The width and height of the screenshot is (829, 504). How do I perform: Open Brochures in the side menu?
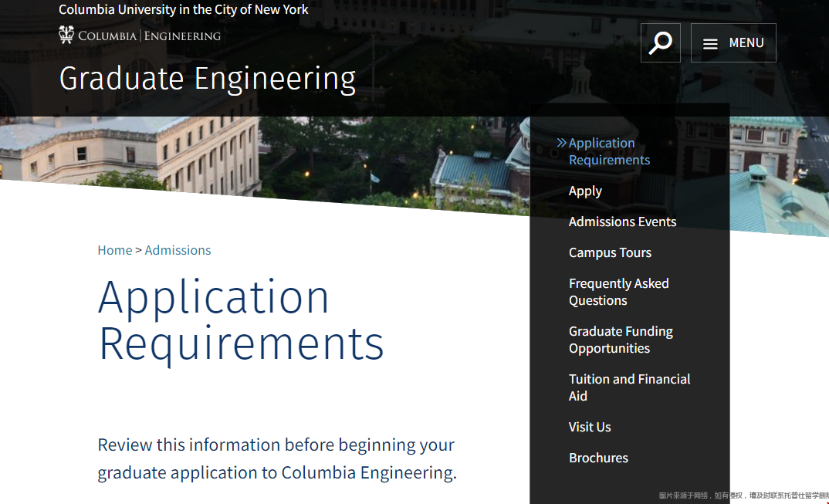point(598,458)
